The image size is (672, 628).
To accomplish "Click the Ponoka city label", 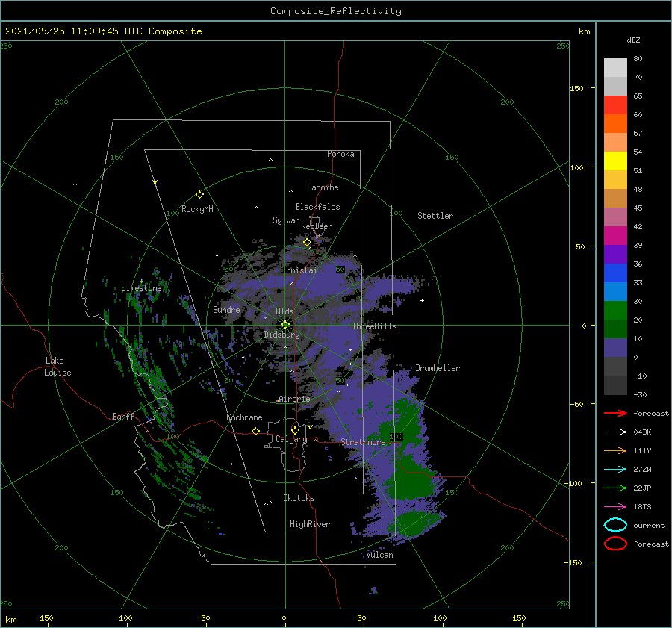I will (340, 154).
